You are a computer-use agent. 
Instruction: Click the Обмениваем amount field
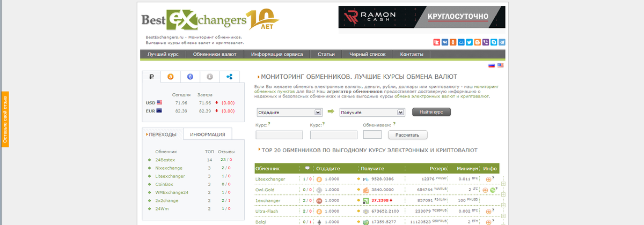372,134
